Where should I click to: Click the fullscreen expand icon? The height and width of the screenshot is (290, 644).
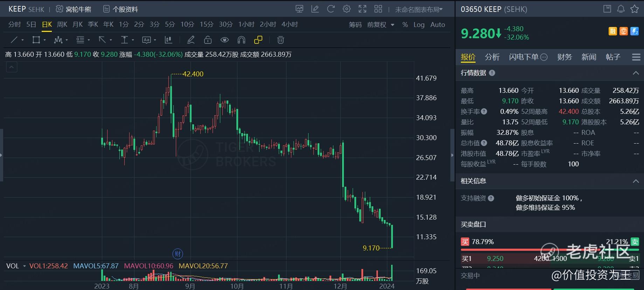tap(362, 9)
